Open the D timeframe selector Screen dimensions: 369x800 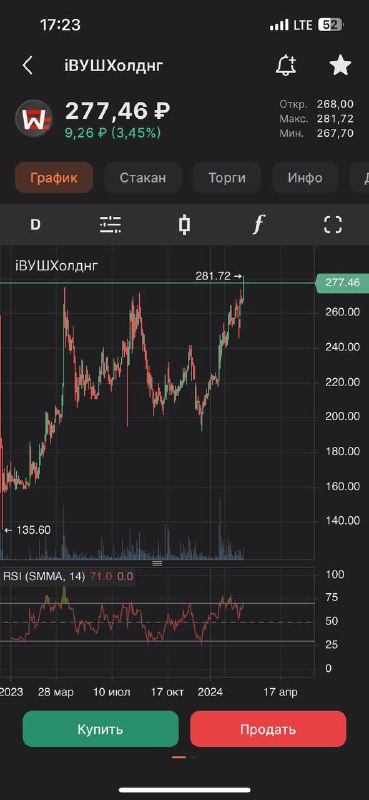tap(35, 224)
